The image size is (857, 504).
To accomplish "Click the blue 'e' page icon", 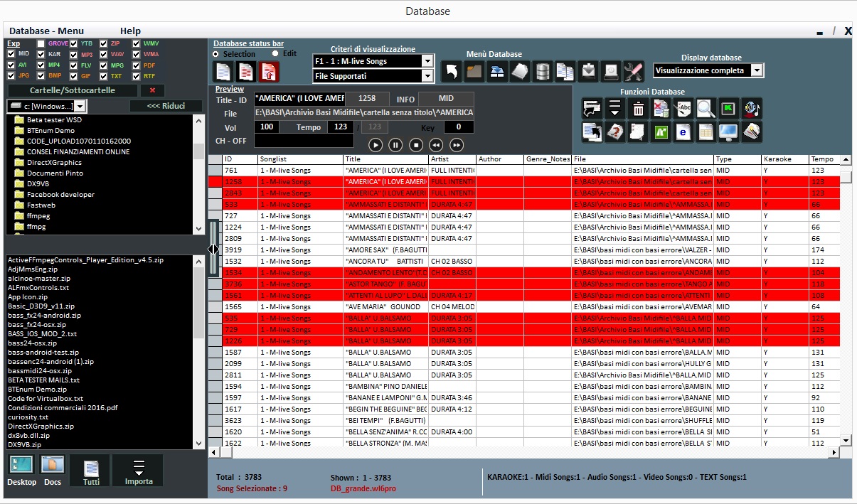I will pos(684,132).
